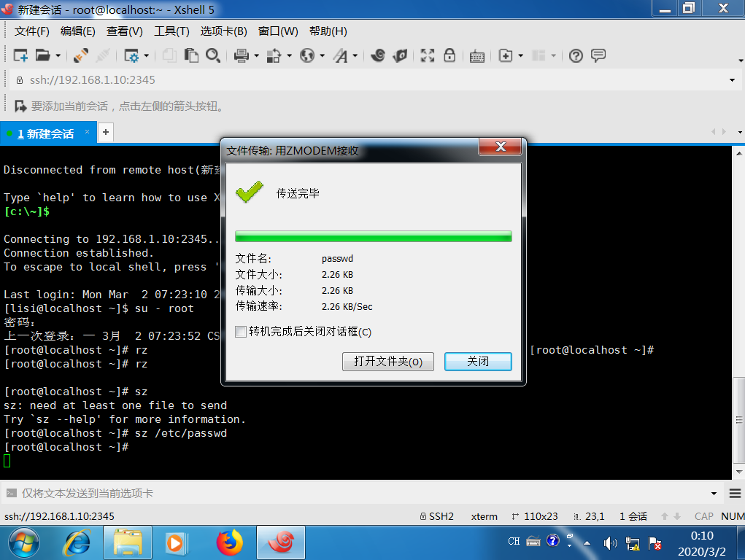Click the 关闭 button in dialog
The image size is (745, 560).
(x=478, y=362)
